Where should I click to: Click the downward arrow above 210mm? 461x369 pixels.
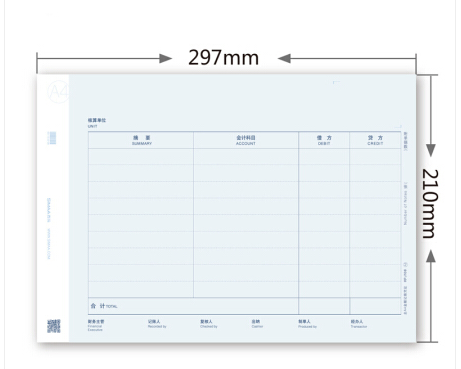click(431, 150)
